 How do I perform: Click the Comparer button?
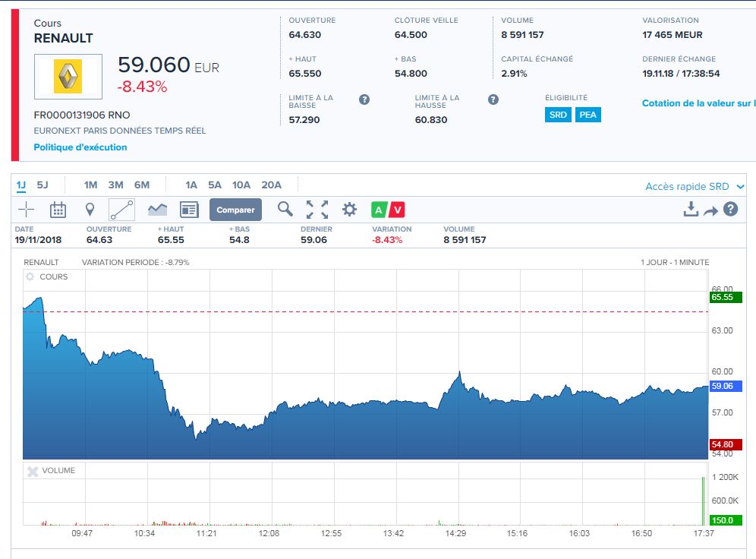tap(235, 210)
